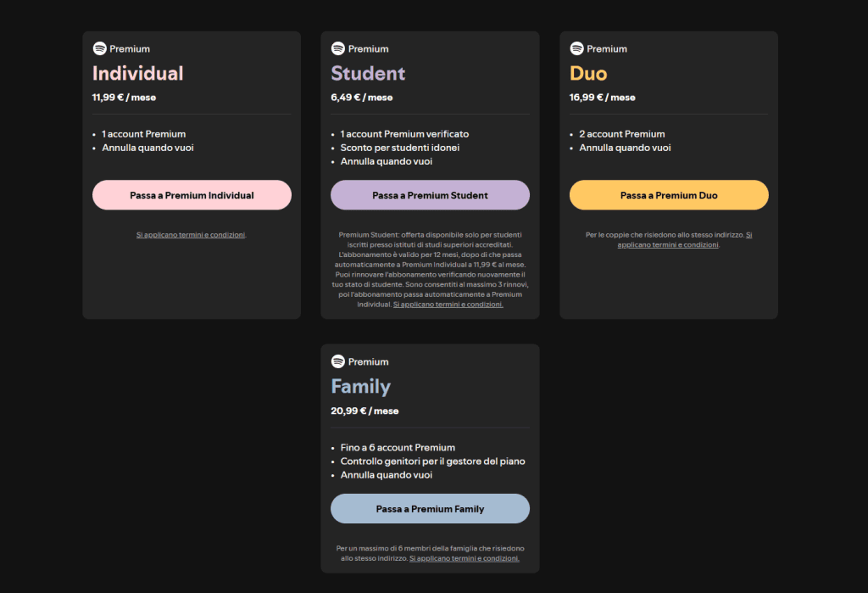Click the Passa a Premium Student button
This screenshot has height=593, width=868.
tap(430, 194)
